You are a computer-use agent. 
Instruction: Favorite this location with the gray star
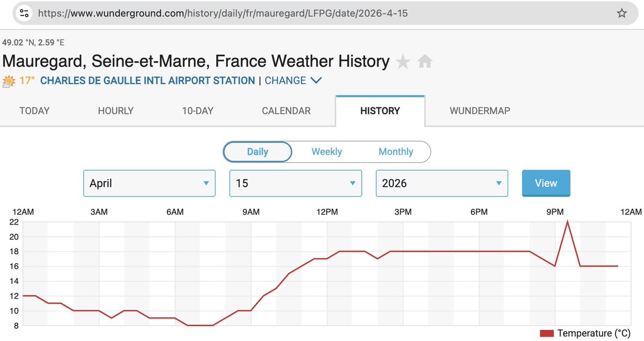[402, 62]
